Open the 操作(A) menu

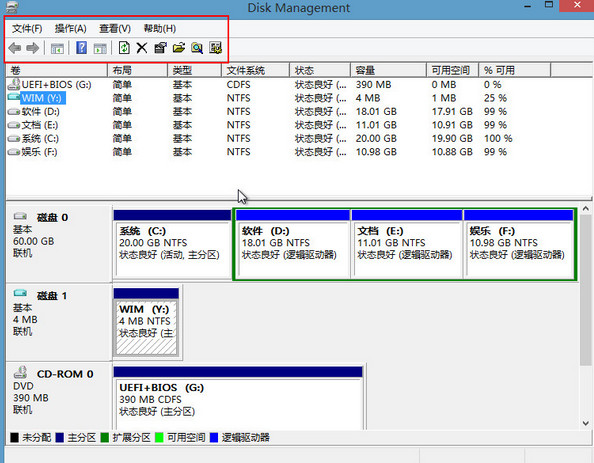pyautogui.click(x=70, y=28)
